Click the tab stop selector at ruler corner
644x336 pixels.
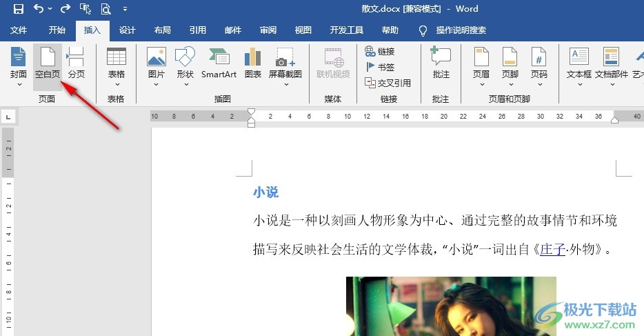pos(9,117)
